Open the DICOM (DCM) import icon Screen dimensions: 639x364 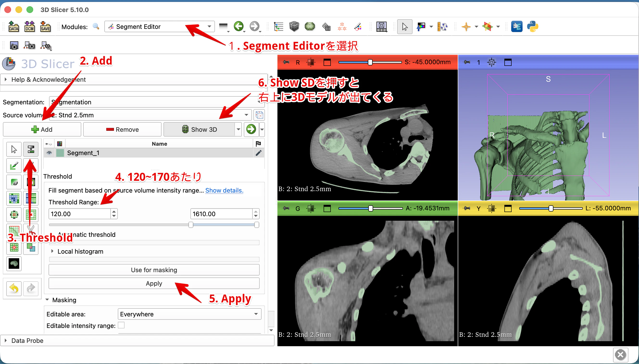30,26
